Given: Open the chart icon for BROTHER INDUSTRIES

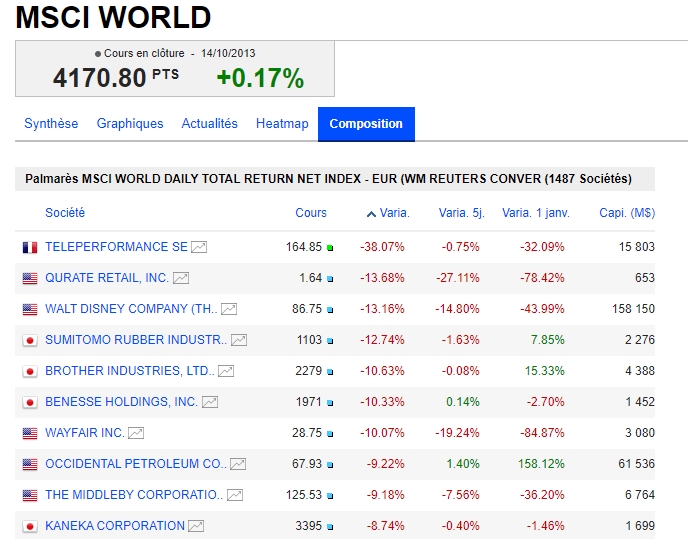Looking at the screenshot, I should pyautogui.click(x=226, y=371).
